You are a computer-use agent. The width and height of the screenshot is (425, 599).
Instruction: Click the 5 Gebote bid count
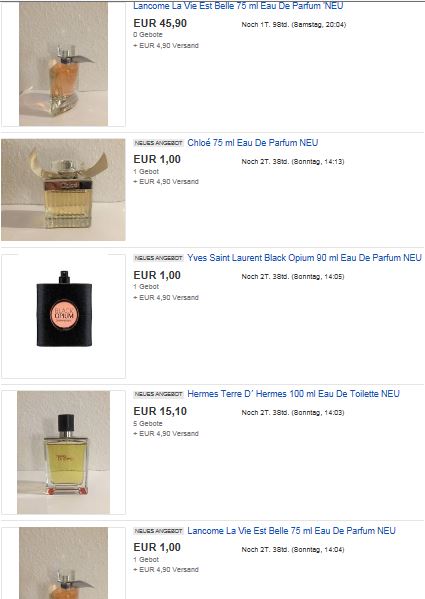pyautogui.click(x=148, y=424)
